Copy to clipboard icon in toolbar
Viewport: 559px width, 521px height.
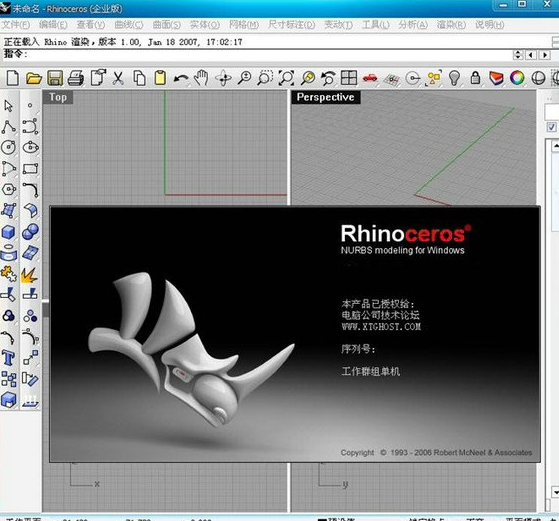pos(139,78)
